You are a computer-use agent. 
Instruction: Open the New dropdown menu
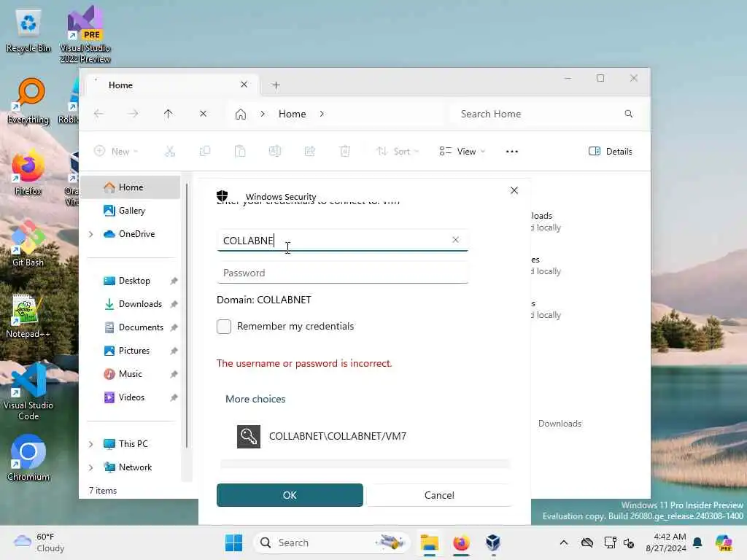(116, 152)
